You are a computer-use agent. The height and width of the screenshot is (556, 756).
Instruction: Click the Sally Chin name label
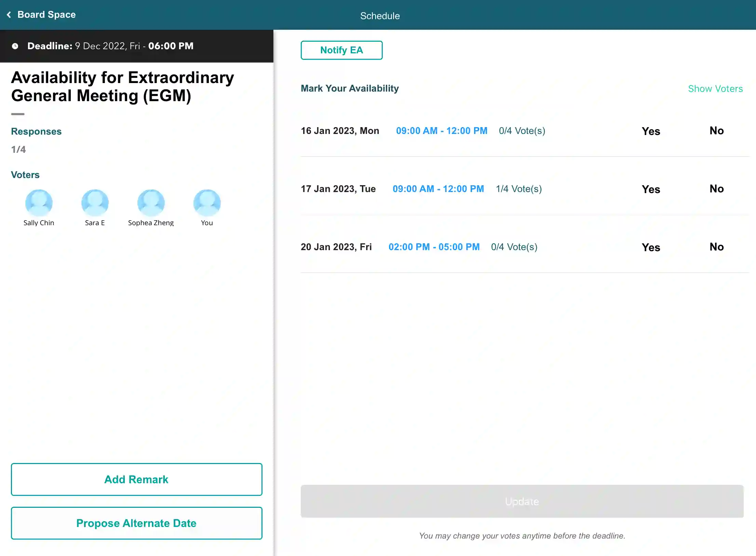click(39, 223)
